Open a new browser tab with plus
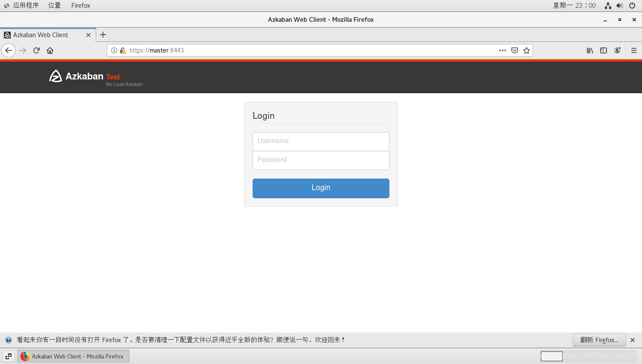642x364 pixels. [103, 35]
